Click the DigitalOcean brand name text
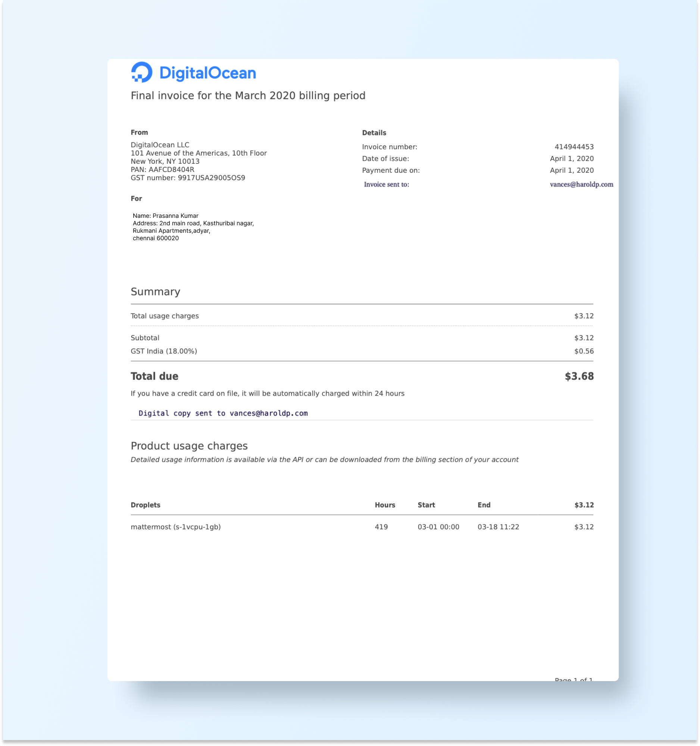Screen dimensions: 700x746 pos(207,73)
